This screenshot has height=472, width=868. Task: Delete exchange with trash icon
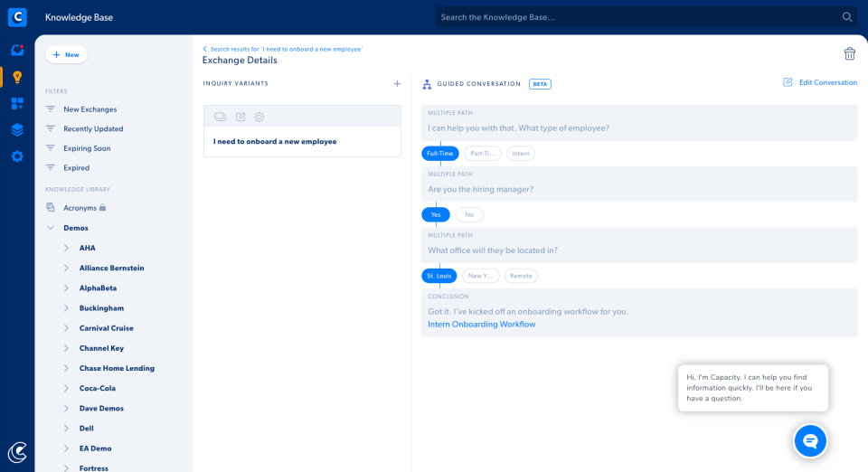pos(849,53)
